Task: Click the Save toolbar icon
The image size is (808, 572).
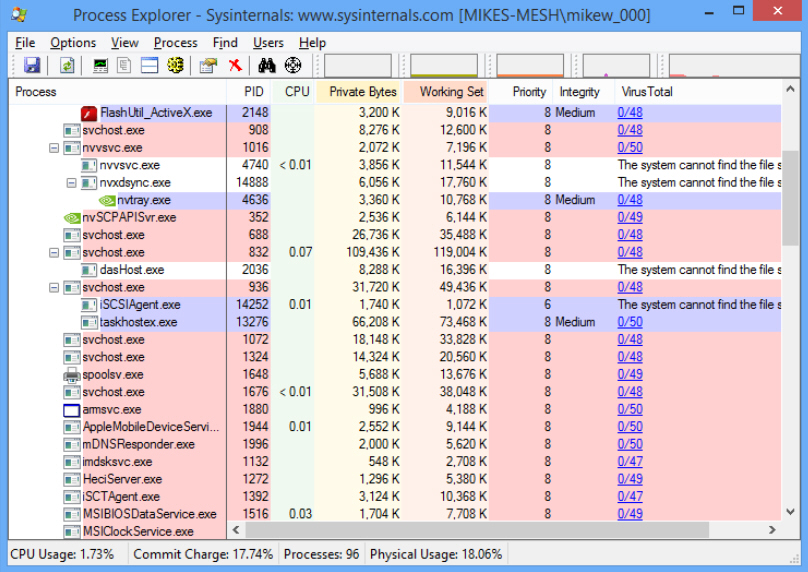Action: click(32, 65)
